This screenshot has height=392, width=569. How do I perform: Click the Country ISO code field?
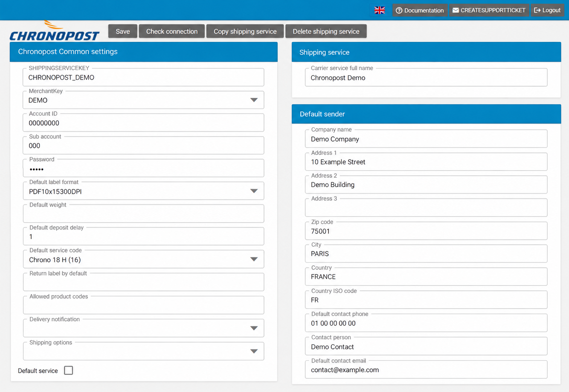click(426, 300)
